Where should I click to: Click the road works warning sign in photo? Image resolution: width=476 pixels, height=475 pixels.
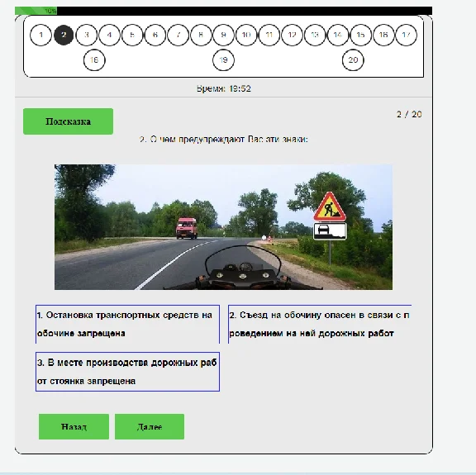click(330, 207)
